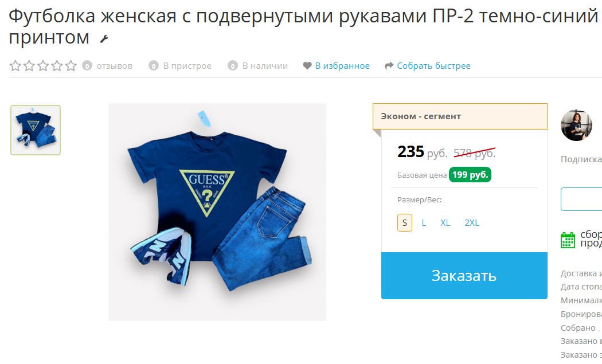
Task: Rate product with fifth star
Action: pyautogui.click(x=71, y=66)
